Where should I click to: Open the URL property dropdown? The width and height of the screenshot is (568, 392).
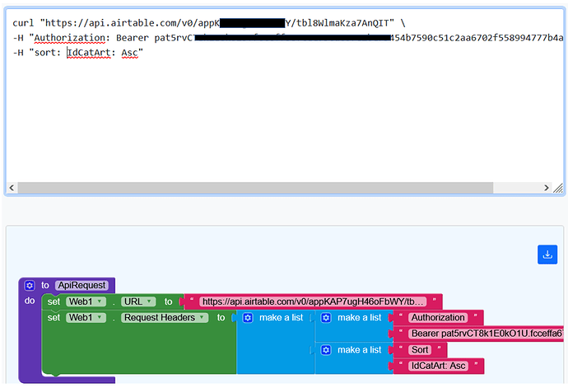coord(138,301)
